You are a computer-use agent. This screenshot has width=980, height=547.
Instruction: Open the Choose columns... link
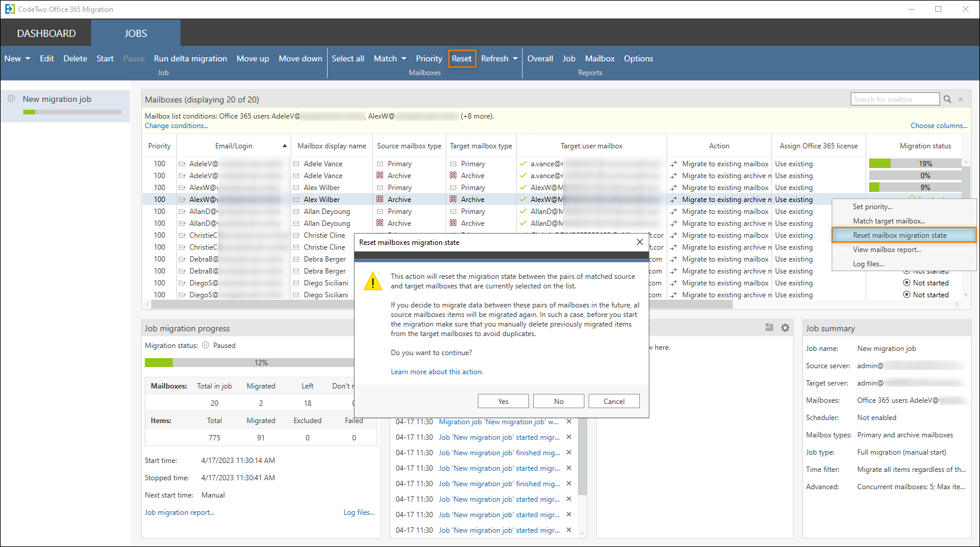coord(939,126)
